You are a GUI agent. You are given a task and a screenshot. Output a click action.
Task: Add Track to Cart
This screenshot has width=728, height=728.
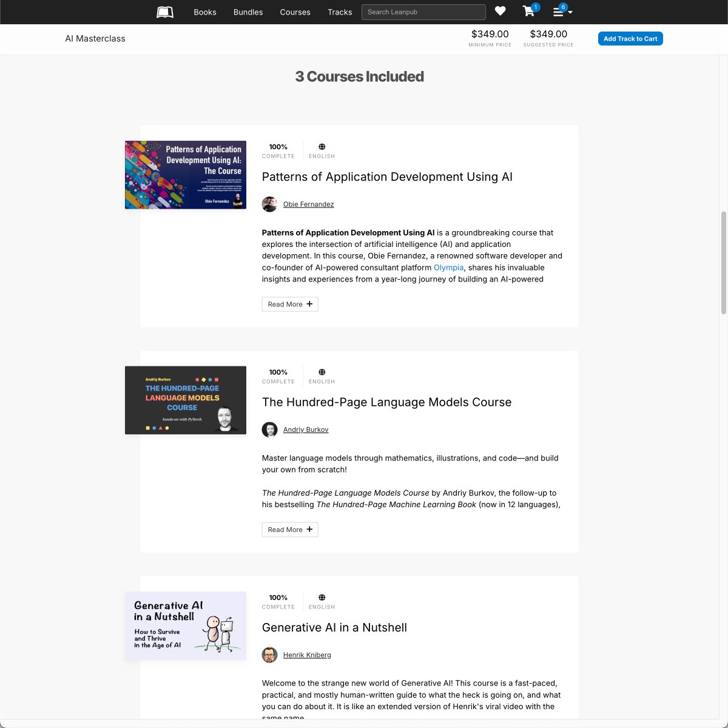630,39
